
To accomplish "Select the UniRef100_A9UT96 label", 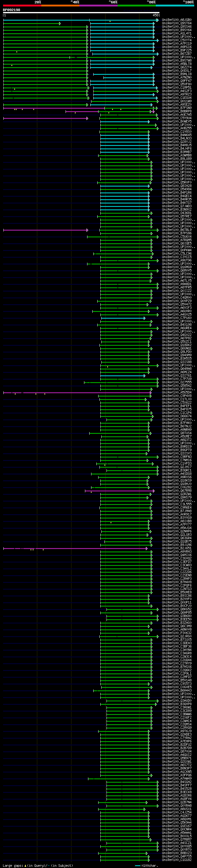I will tap(177, 260).
